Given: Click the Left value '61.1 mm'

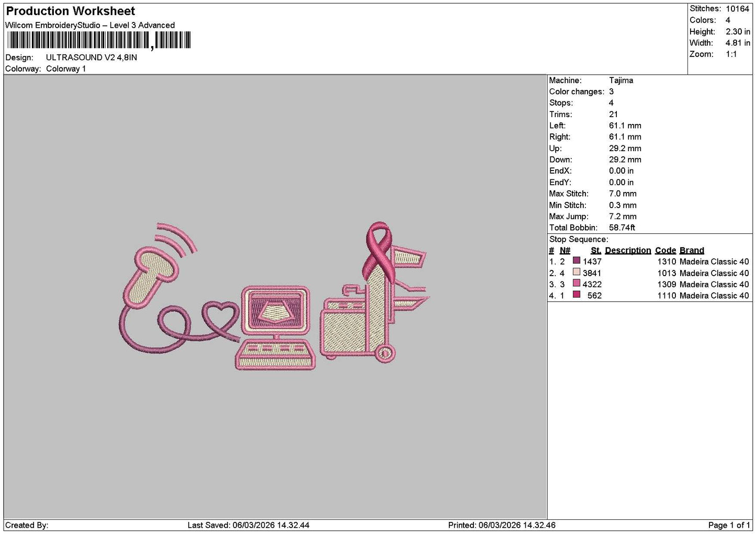Looking at the screenshot, I should pyautogui.click(x=625, y=126).
